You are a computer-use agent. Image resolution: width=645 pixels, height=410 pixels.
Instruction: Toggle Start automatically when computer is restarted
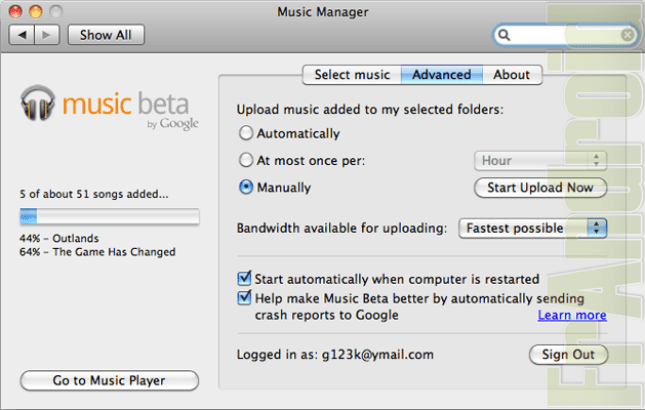pos(244,278)
